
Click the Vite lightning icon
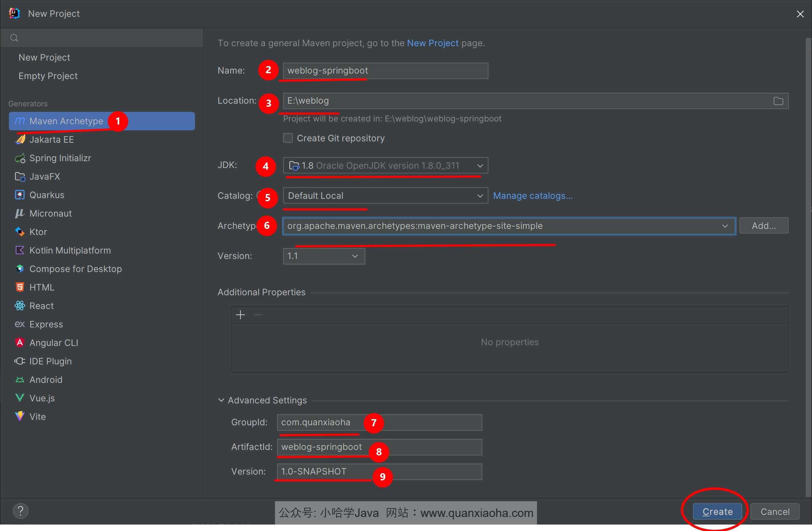click(x=20, y=416)
